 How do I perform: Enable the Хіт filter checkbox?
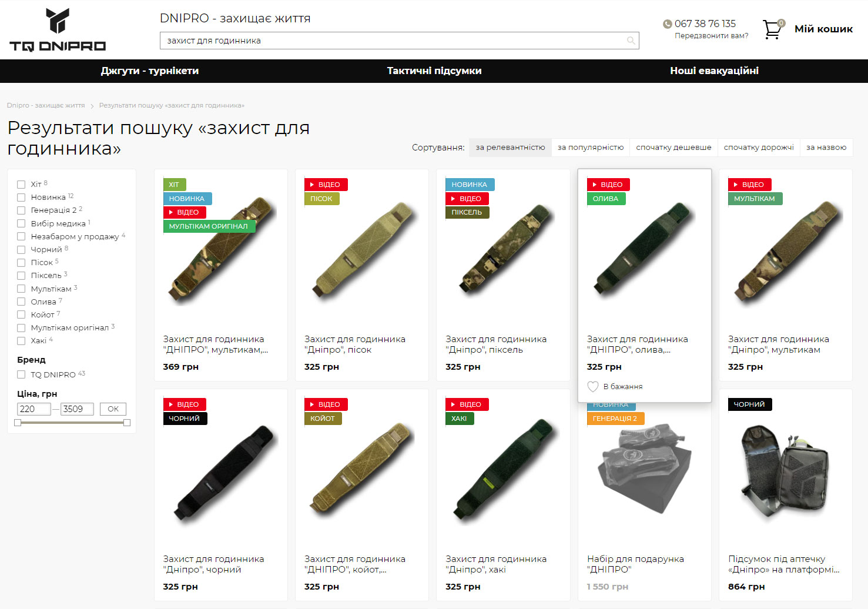click(x=21, y=185)
